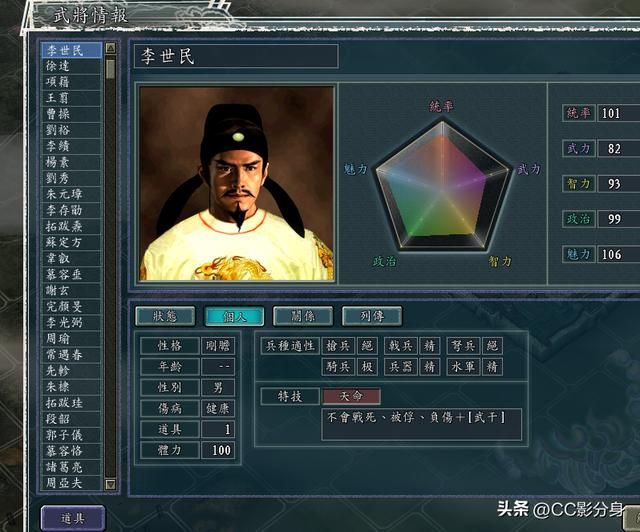Select 郭子儀 in the officer list
Image resolution: width=640 pixels, height=532 pixels.
(x=71, y=435)
